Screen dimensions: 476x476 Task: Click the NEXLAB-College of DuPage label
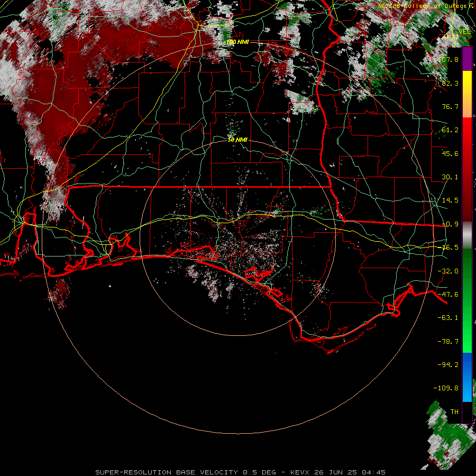(424, 6)
